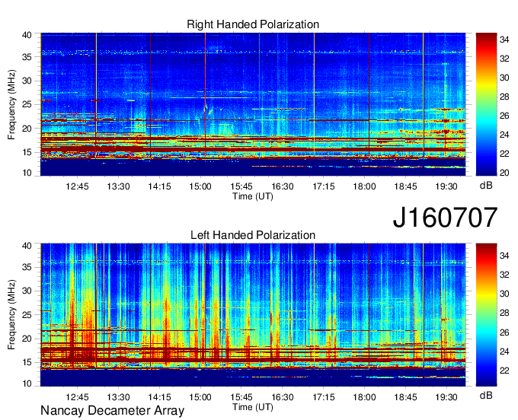This screenshot has width=518, height=420.
Task: Click '15:00' time tick of Left Handed plot
Action: click(200, 397)
